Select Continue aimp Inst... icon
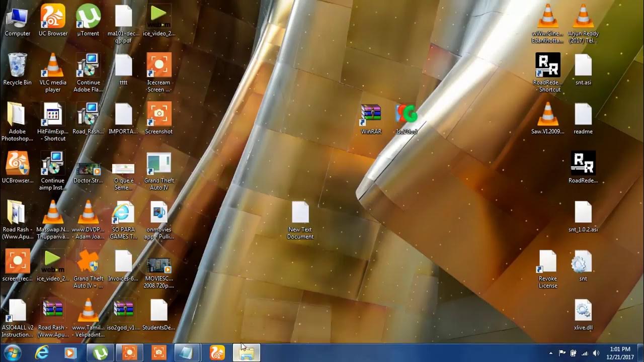This screenshot has height=362, width=644. click(53, 171)
